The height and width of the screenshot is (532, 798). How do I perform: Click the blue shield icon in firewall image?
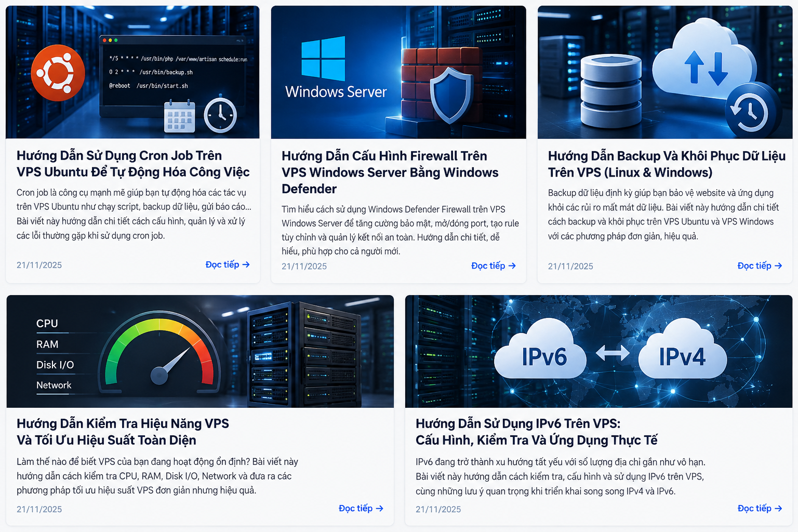coord(451,96)
